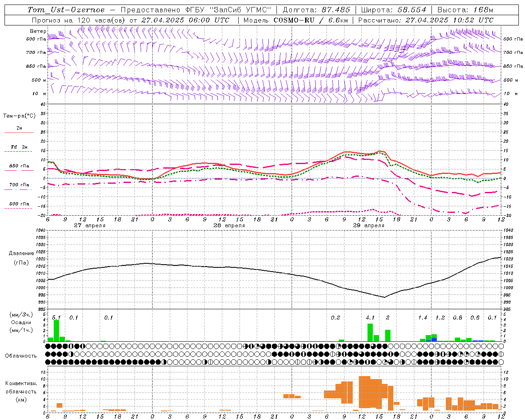Click the Конвективн. облачность (км) label
This screenshot has width=525, height=420.
(x=21, y=391)
